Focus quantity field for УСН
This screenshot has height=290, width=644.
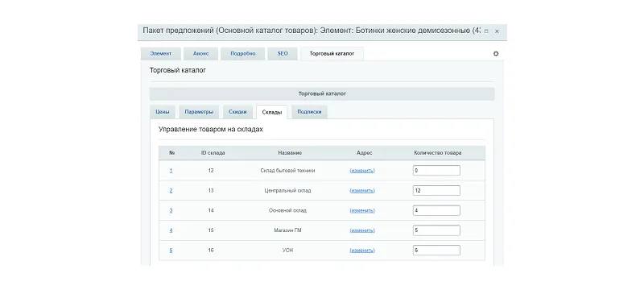pos(436,251)
